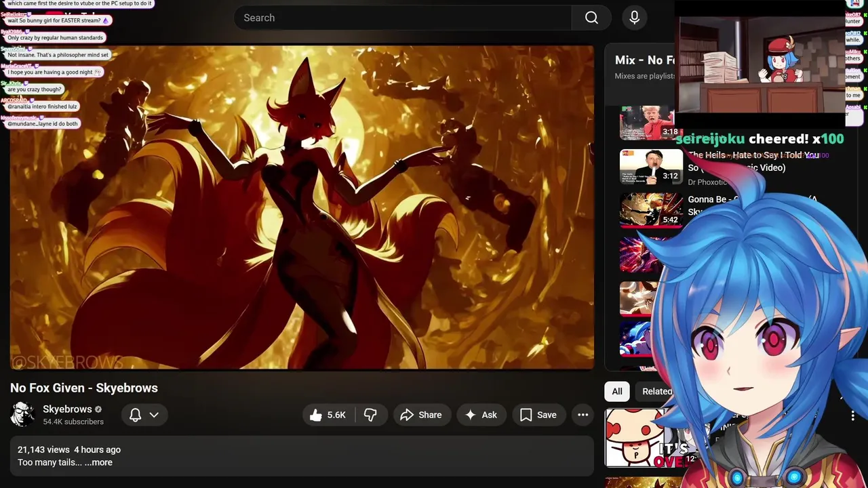Viewport: 868px width, 488px height.
Task: Click the main video player area
Action: (x=302, y=207)
